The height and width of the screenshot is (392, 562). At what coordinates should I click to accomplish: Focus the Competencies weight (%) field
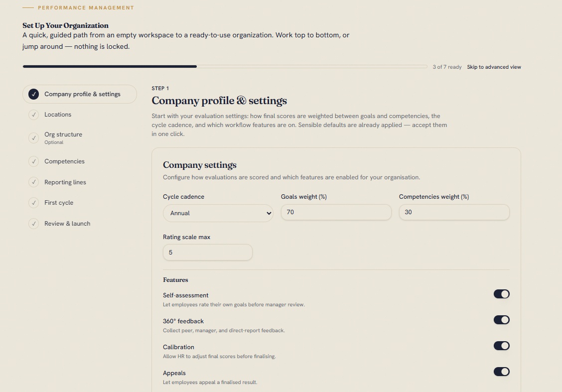(454, 212)
